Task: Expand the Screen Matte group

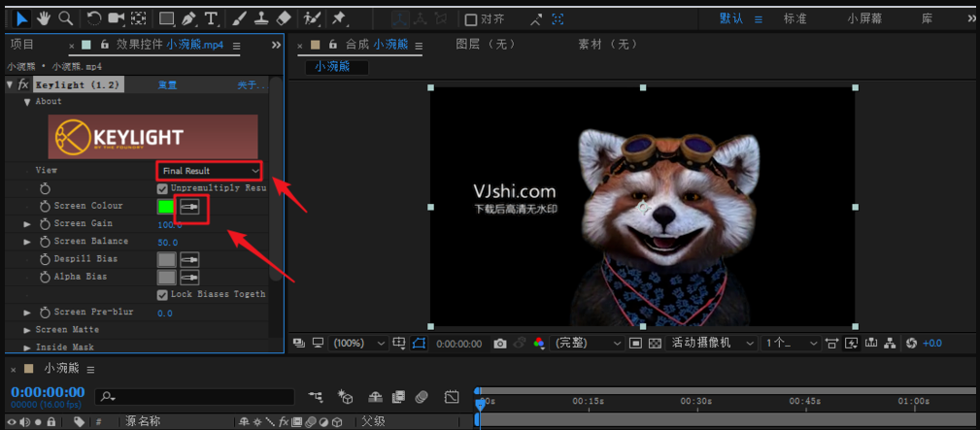Action: click(x=27, y=329)
